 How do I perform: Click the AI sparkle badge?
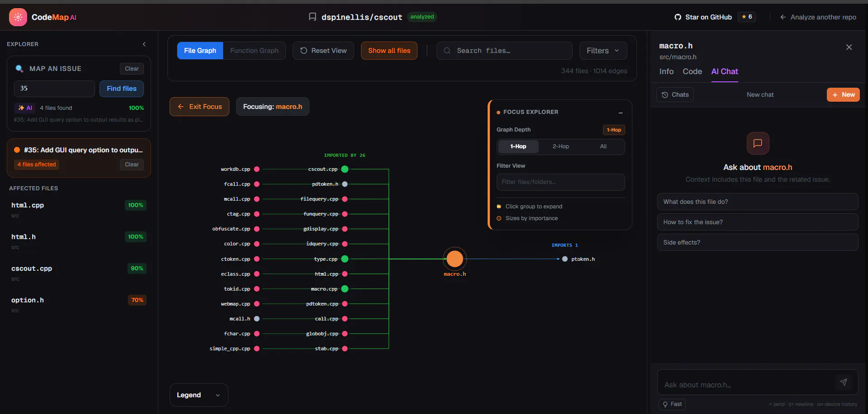click(25, 108)
